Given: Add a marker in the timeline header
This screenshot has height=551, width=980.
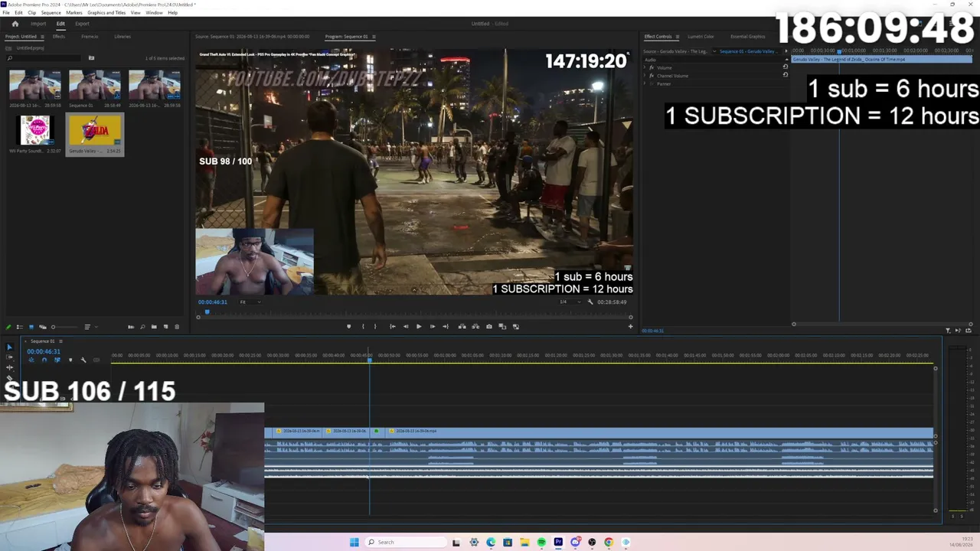Looking at the screenshot, I should [70, 360].
